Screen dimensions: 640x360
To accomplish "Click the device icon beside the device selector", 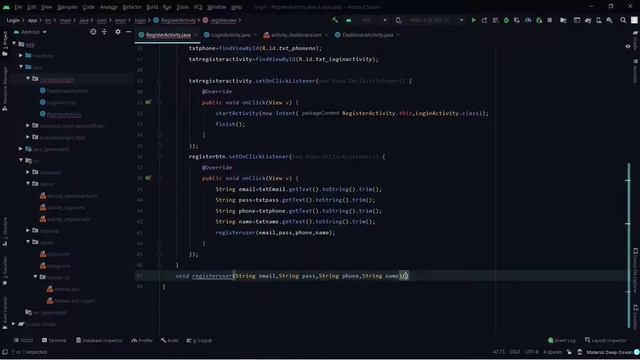I will 398,20.
